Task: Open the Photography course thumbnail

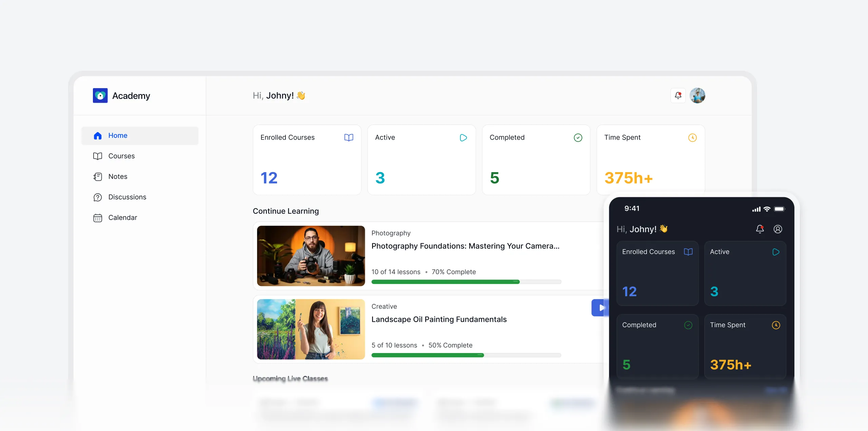Action: [311, 256]
